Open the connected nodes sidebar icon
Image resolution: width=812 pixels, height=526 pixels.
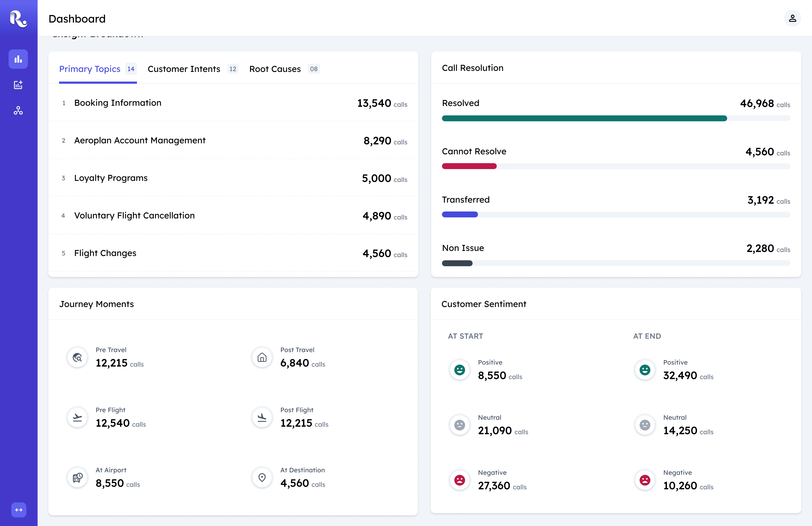[18, 110]
